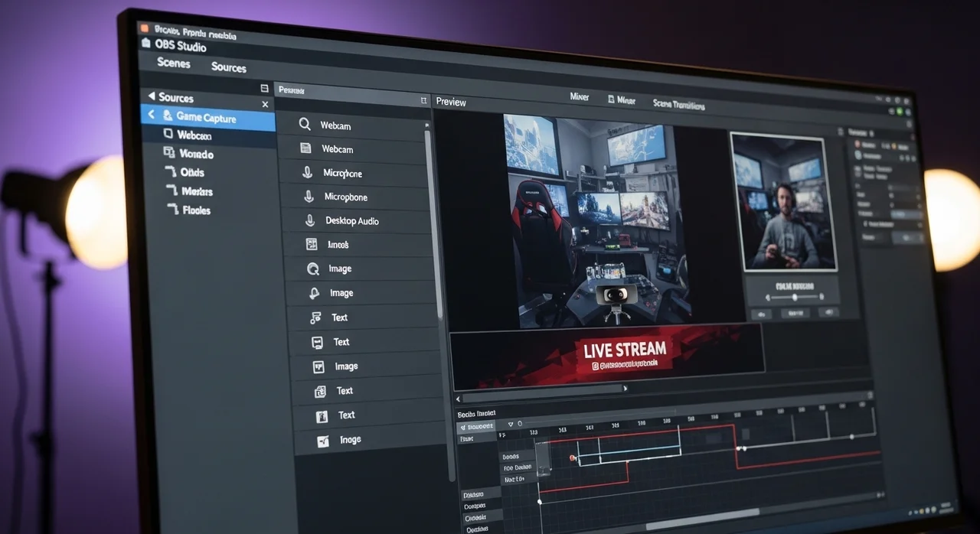980x534 pixels.
Task: Close the Sources panel with the X
Action: 265,104
